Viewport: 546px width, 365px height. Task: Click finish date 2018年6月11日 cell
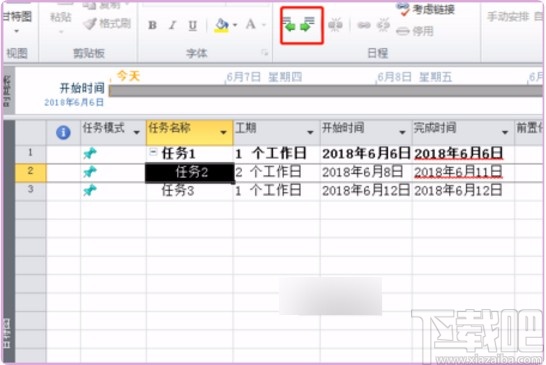pos(463,172)
